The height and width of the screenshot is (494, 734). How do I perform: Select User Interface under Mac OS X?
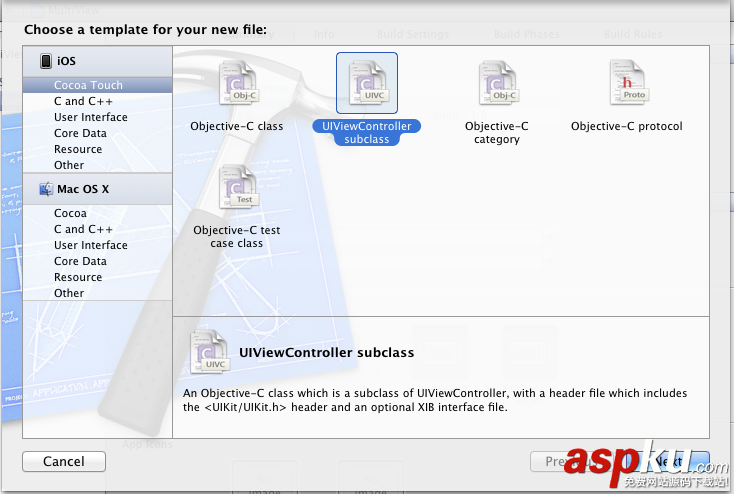[97, 245]
